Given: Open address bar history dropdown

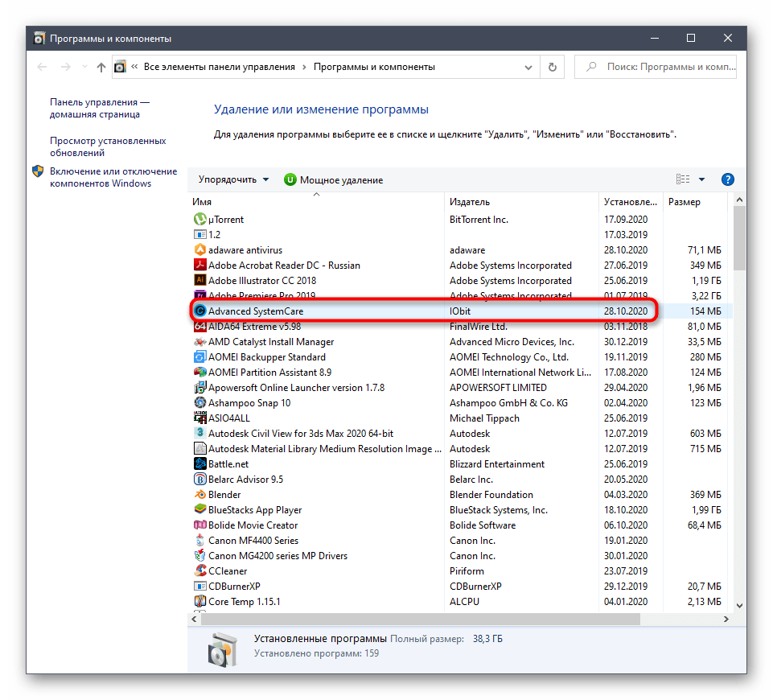Looking at the screenshot, I should 527,68.
